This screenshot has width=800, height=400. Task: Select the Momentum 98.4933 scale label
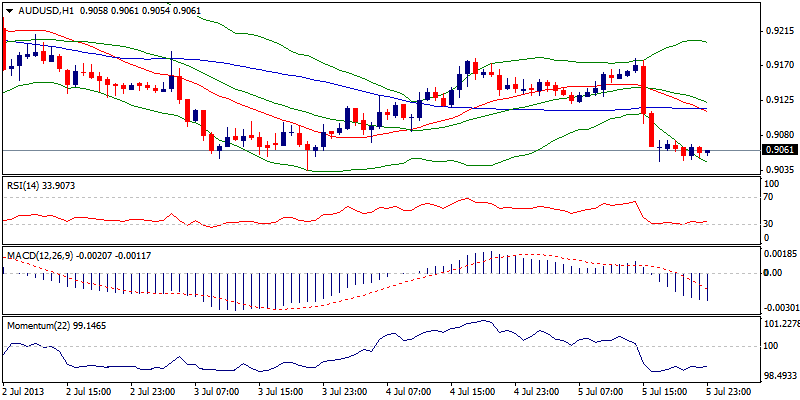point(780,371)
